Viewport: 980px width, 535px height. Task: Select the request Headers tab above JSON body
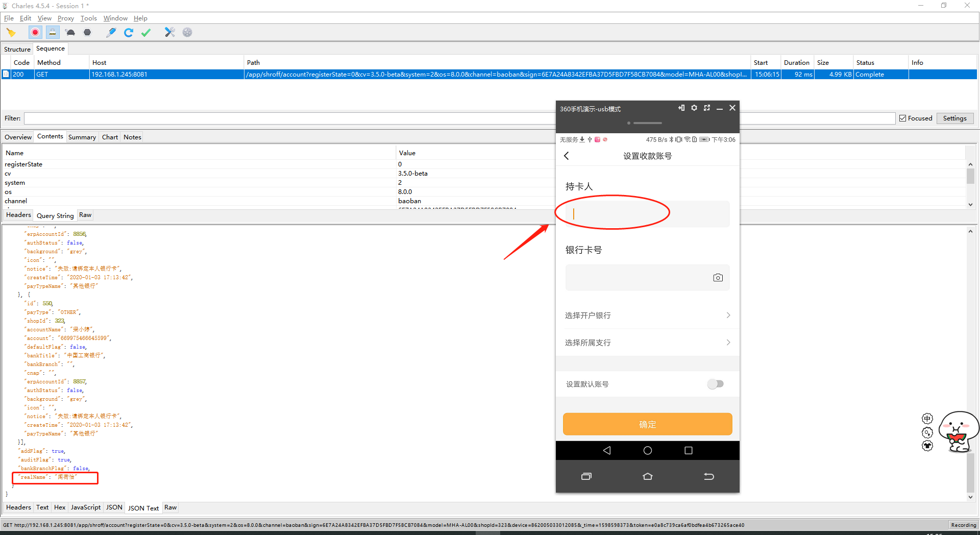point(18,215)
